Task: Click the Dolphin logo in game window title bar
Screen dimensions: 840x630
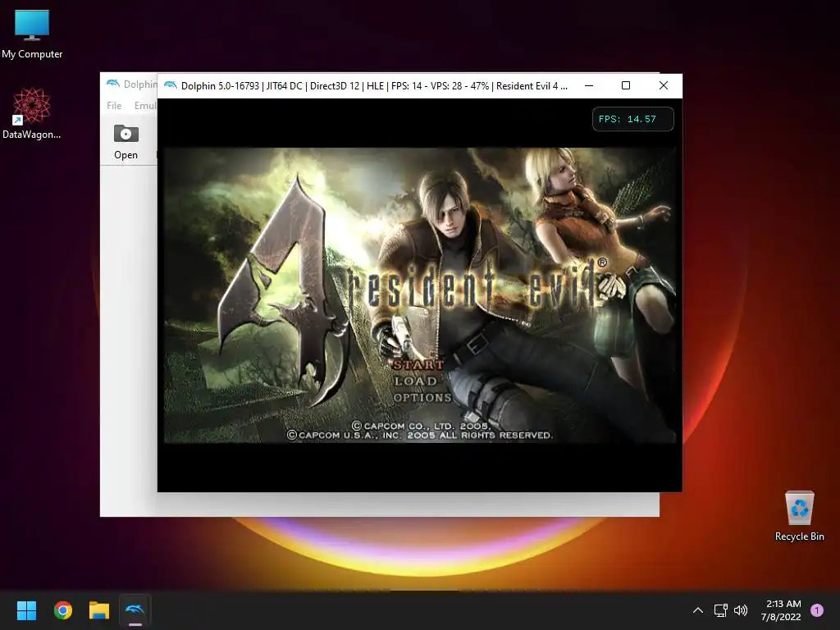Action: tap(171, 85)
